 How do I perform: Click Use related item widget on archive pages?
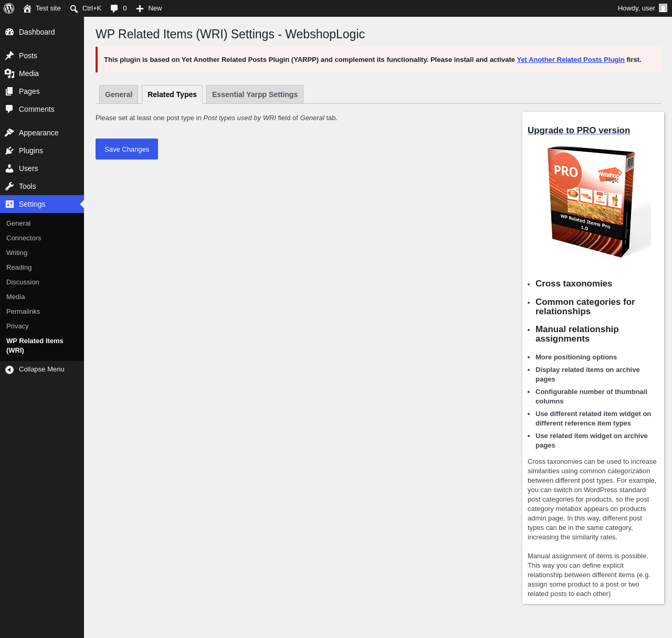[592, 441]
